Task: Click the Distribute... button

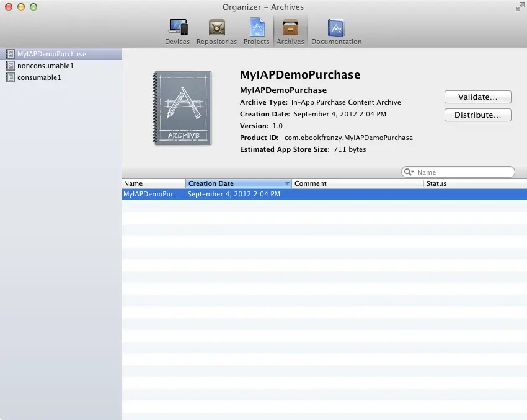Action: tap(477, 115)
